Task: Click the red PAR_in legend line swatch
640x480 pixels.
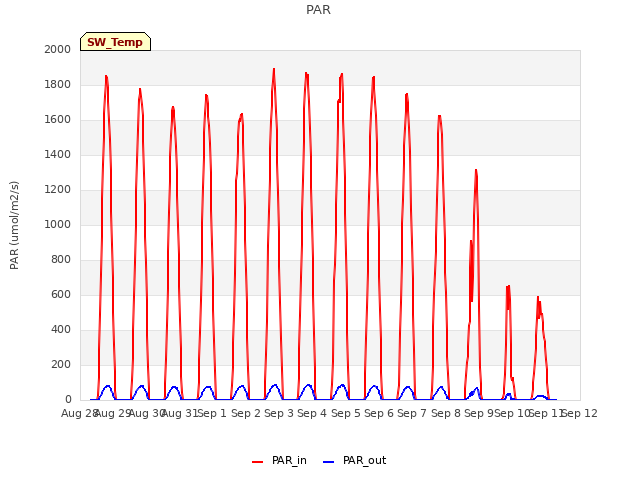Action: [x=258, y=462]
